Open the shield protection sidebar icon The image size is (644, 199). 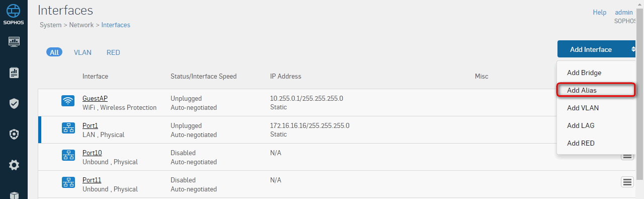[14, 103]
